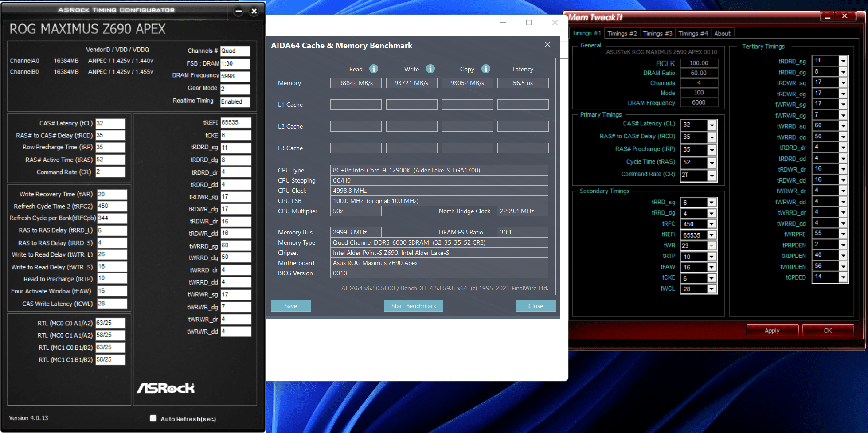The height and width of the screenshot is (433, 868).
Task: Open the tCPDED dropdown in Tertiary Timings
Action: [x=843, y=277]
